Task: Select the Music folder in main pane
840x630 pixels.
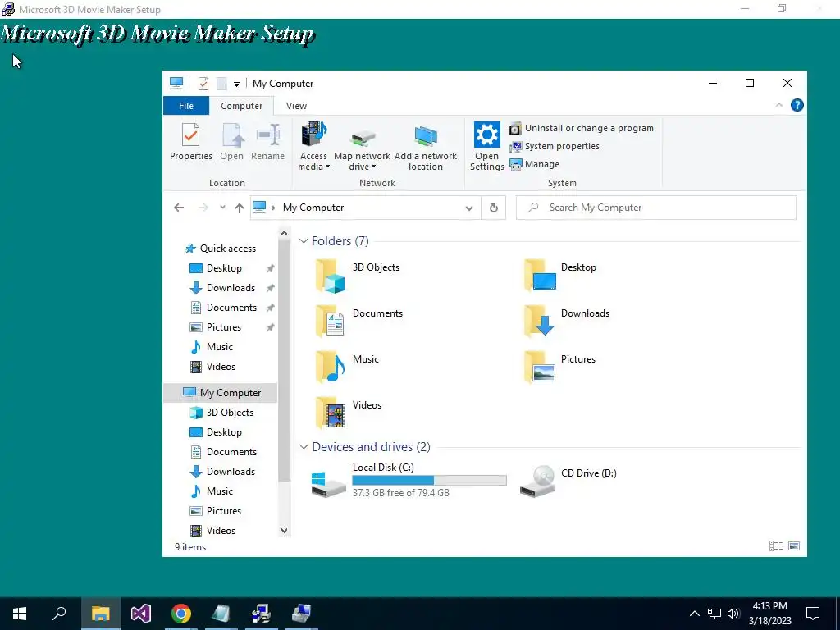Action: pos(347,367)
